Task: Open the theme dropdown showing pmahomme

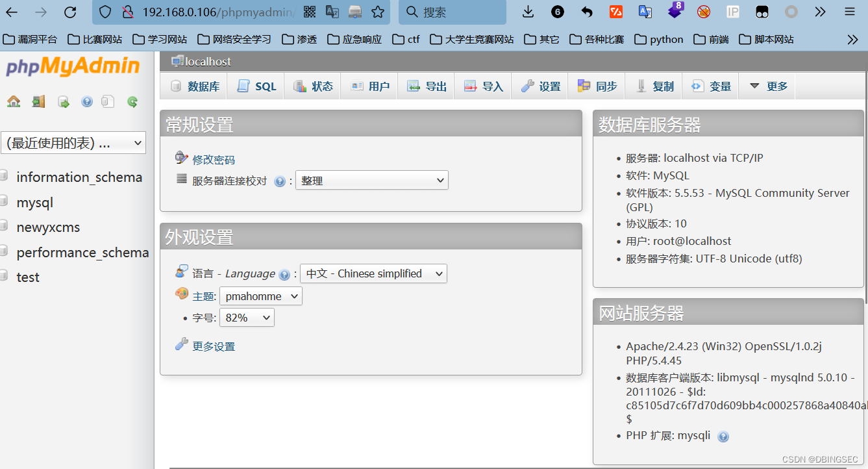Action: coord(261,296)
